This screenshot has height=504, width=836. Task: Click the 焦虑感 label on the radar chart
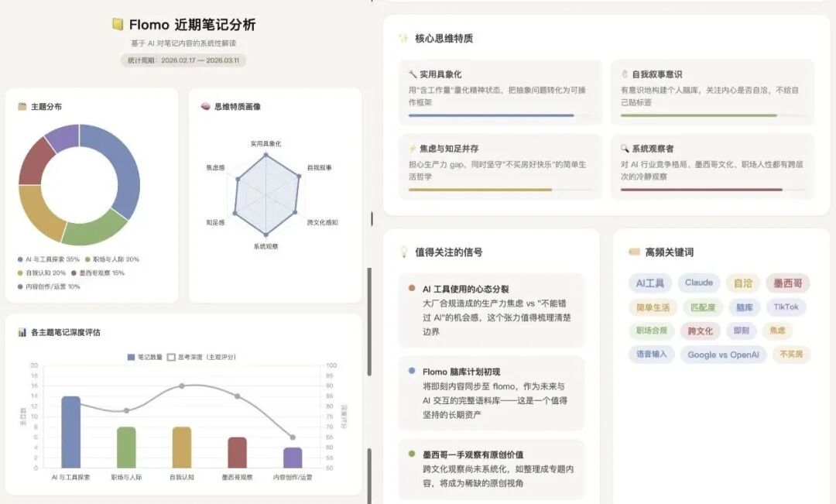pos(215,167)
